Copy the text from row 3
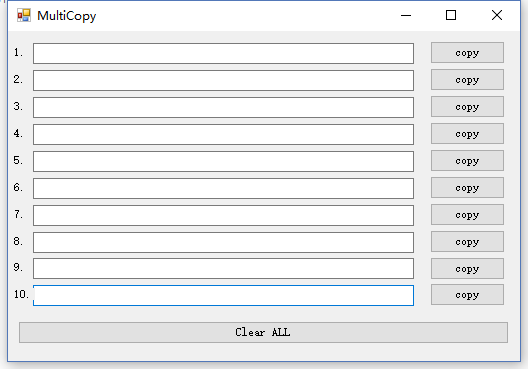Viewport: 528px width, 369px height. (467, 107)
